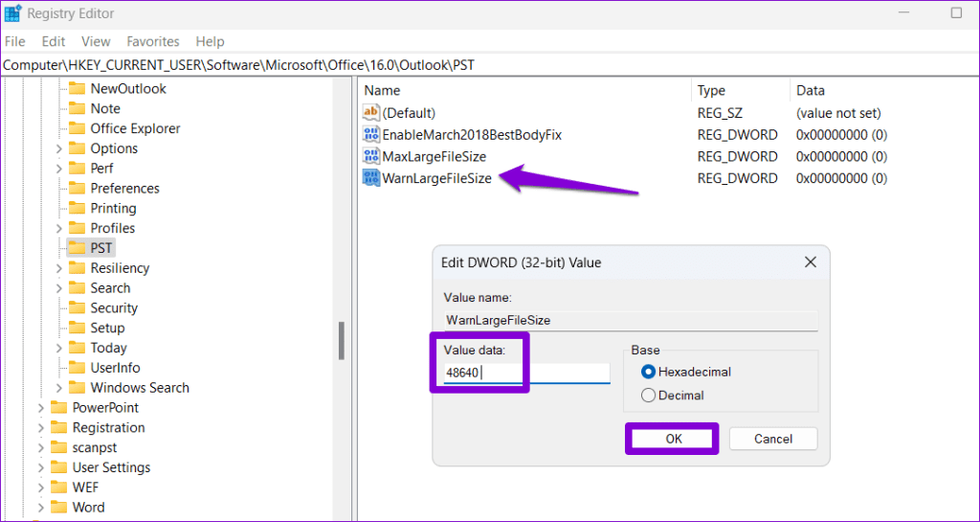Select the MaxLargeFileSize DWORD icon

pyautogui.click(x=371, y=156)
